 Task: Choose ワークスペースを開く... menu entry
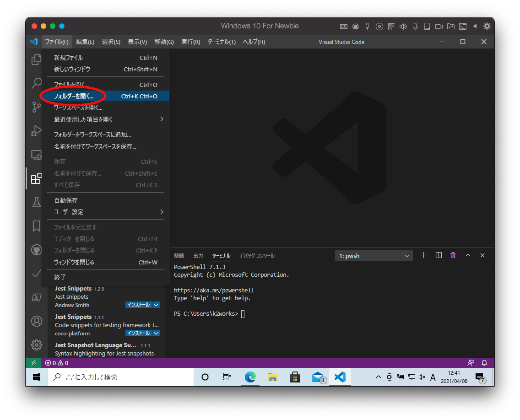coord(105,108)
